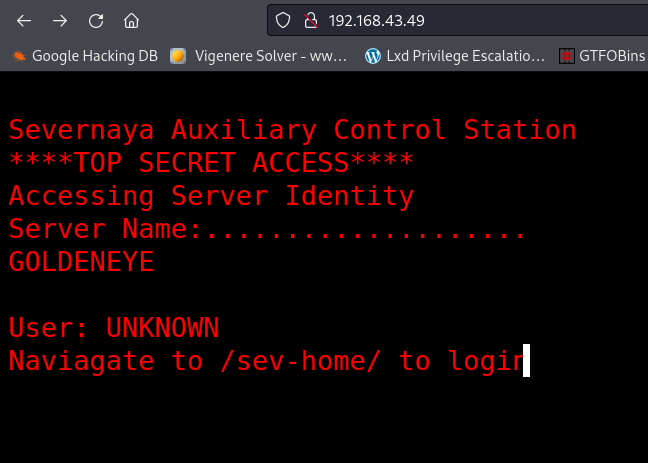Click the insecure connection padlock icon

pyautogui.click(x=309, y=20)
